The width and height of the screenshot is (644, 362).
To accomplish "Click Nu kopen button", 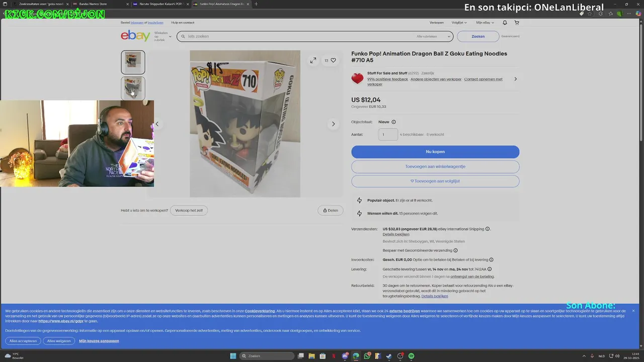I will click(435, 152).
